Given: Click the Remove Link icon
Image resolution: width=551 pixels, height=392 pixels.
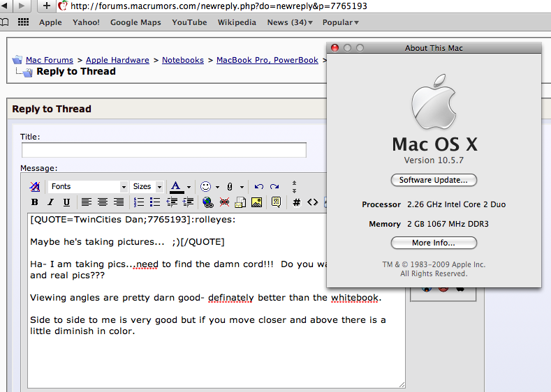Looking at the screenshot, I should point(224,202).
